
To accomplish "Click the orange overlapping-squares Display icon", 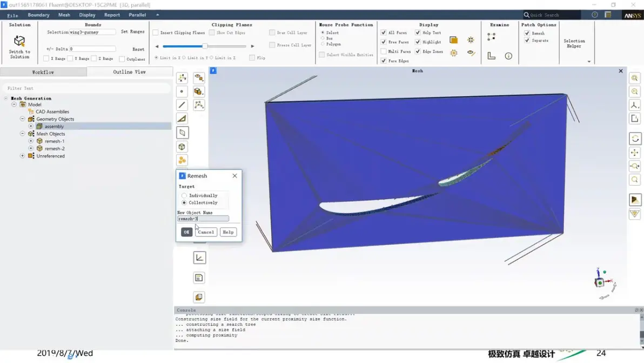I will 453,40.
